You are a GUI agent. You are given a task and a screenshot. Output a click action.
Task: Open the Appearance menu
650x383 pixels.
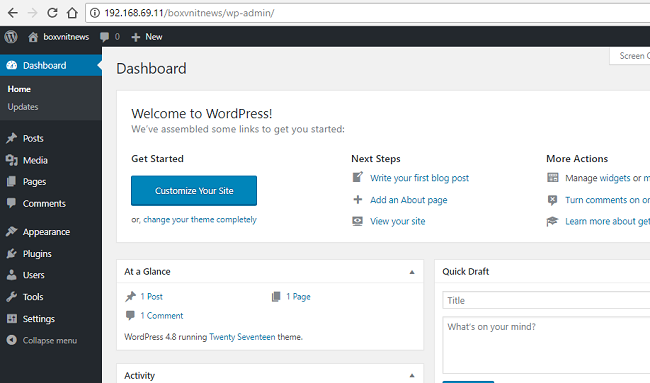[46, 232]
